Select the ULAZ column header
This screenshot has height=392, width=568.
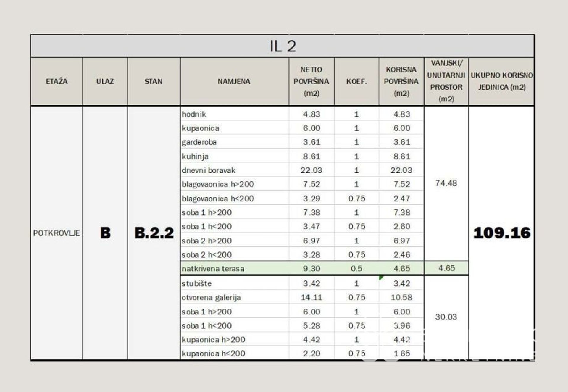pyautogui.click(x=105, y=81)
